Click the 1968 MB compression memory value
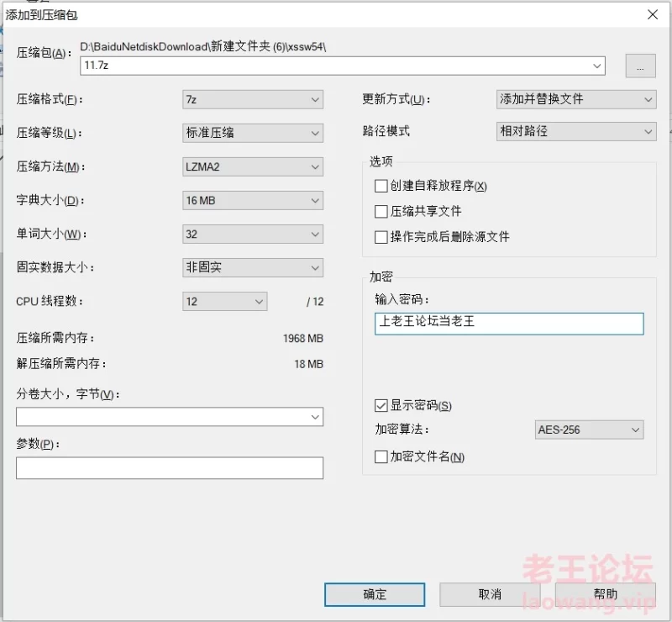Viewport: 672px width, 622px height. tap(303, 339)
